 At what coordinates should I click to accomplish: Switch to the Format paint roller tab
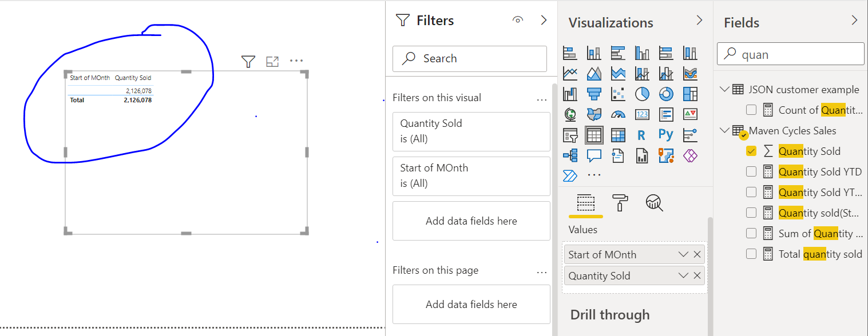point(620,202)
